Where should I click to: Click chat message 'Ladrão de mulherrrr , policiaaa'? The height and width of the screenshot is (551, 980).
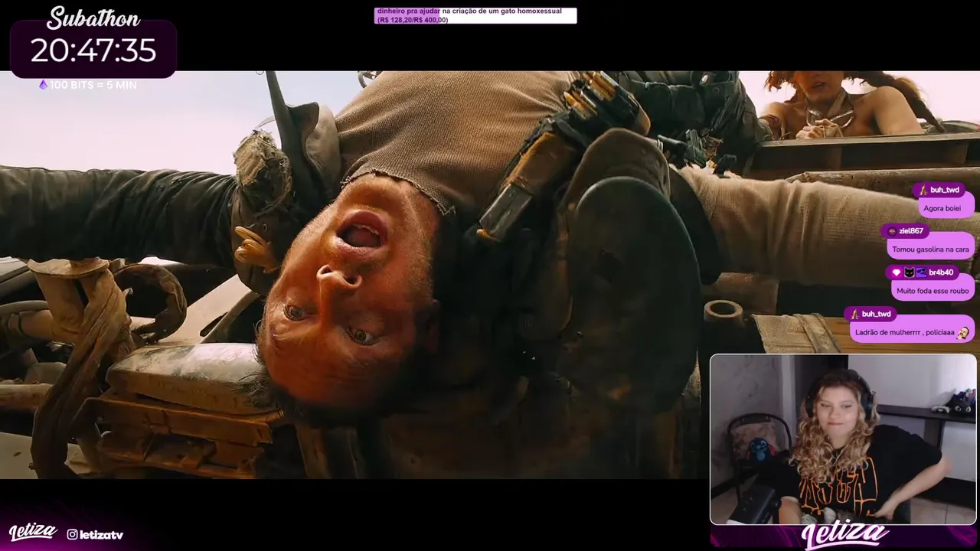(x=904, y=333)
